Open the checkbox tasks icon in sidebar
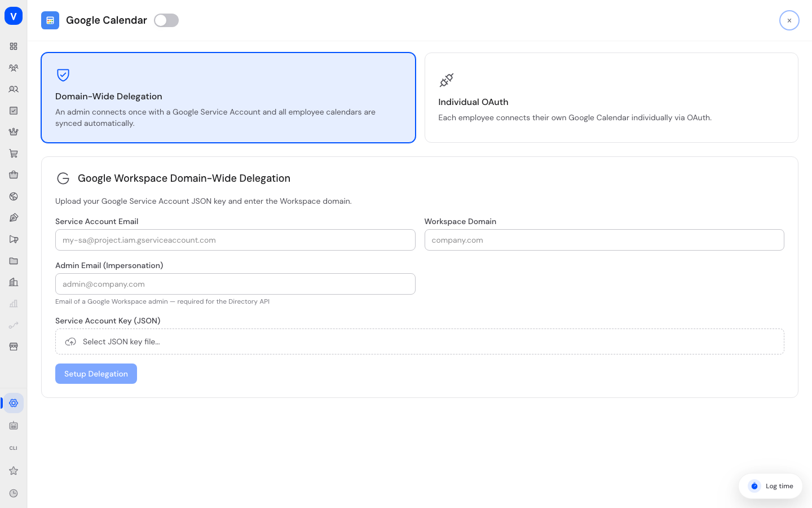The width and height of the screenshot is (812, 508). coord(14,111)
